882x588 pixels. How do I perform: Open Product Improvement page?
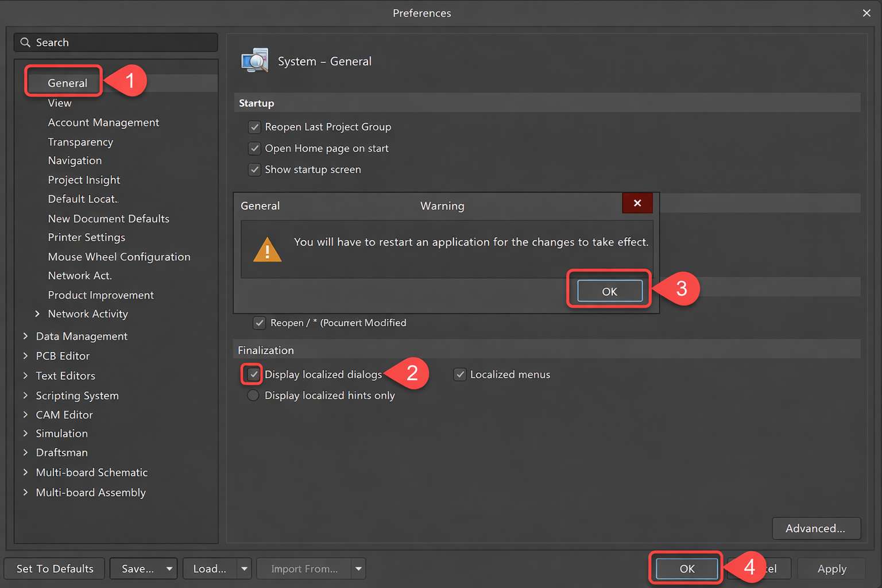[100, 295]
